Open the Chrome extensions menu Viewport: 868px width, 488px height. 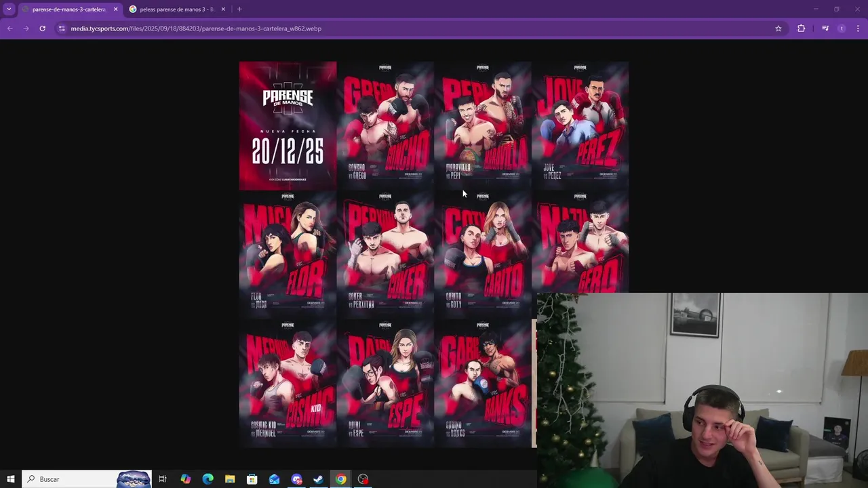tap(802, 28)
